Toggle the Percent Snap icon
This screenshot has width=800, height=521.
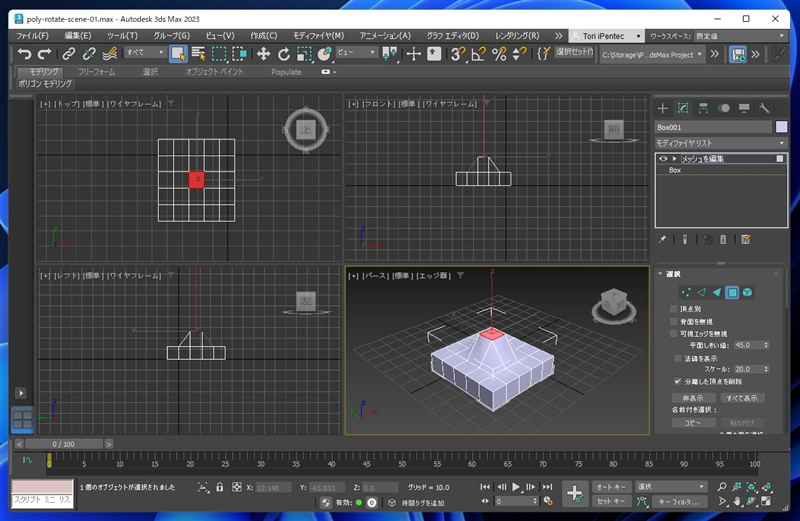(499, 54)
